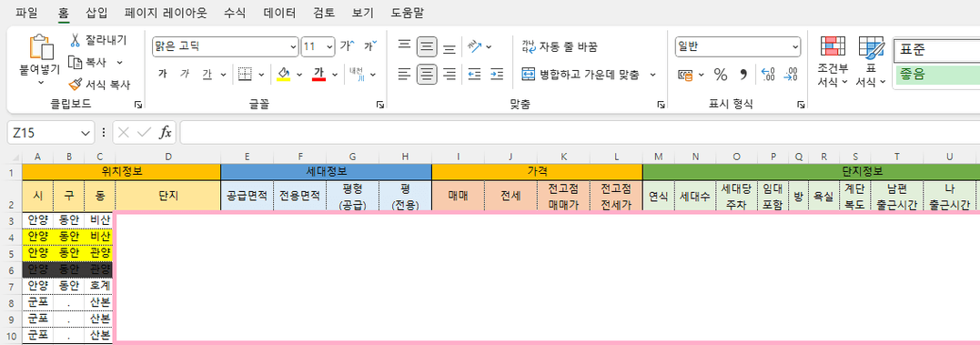Open alignment (맞춤) group dialog launcher
Image resolution: width=980 pixels, height=345 pixels.
[661, 105]
